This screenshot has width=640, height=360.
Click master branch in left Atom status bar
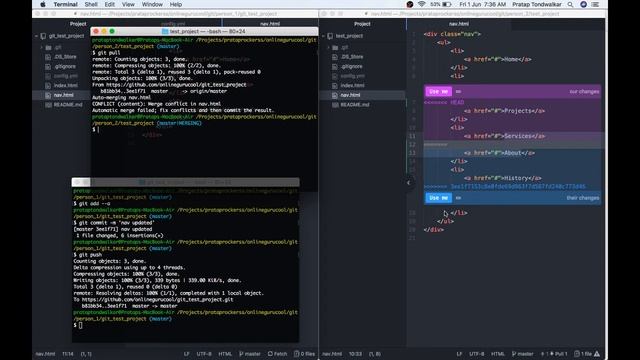pos(250,354)
